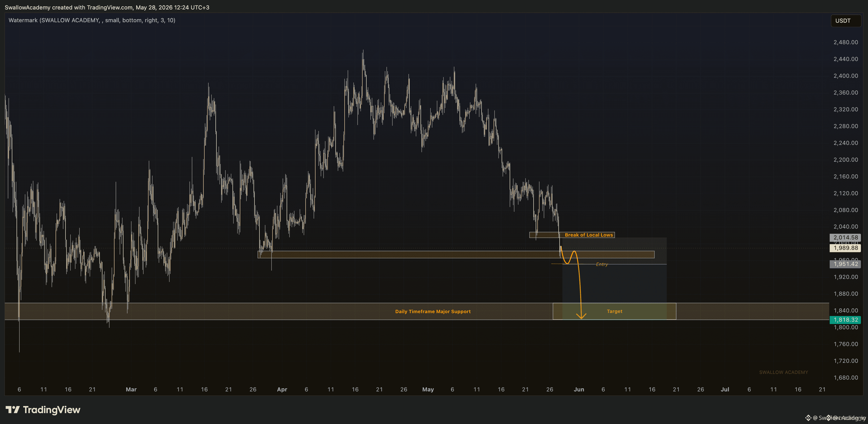
Task: Click the 1,989.88 current price tag
Action: (845, 248)
